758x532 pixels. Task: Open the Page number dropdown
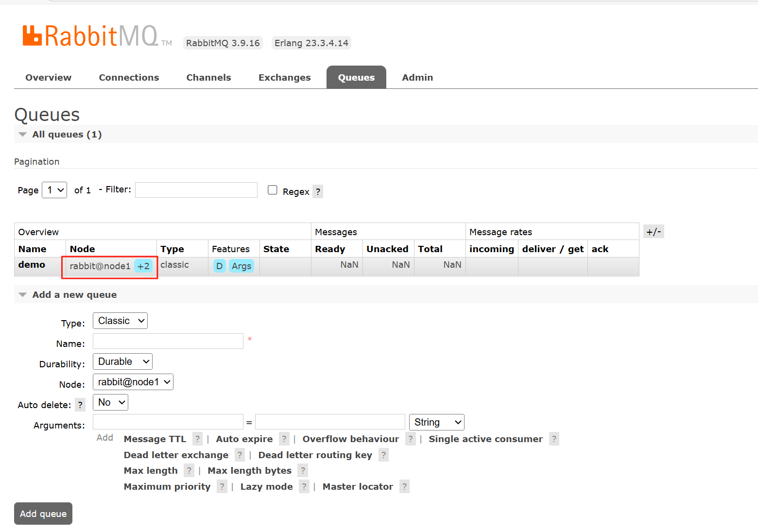[x=54, y=190]
